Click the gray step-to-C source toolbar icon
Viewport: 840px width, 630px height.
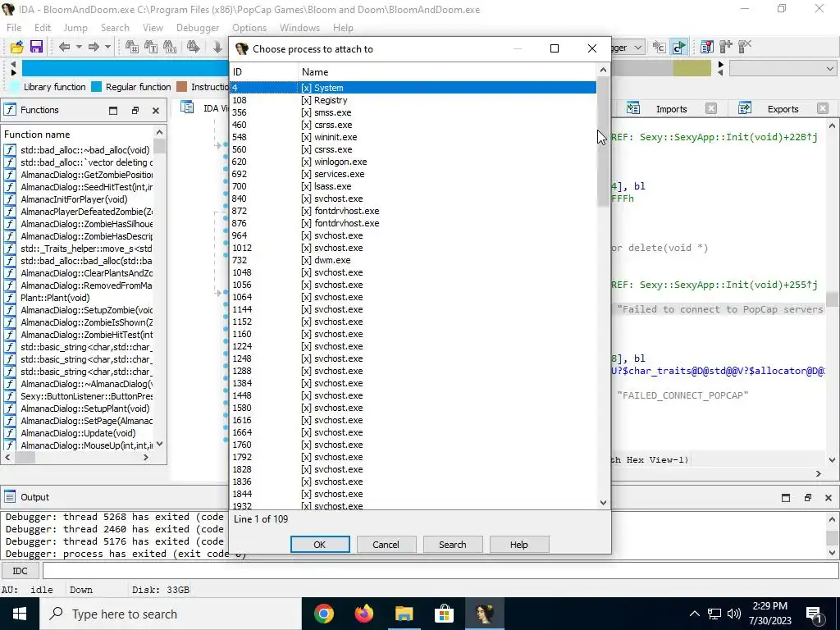coord(659,47)
